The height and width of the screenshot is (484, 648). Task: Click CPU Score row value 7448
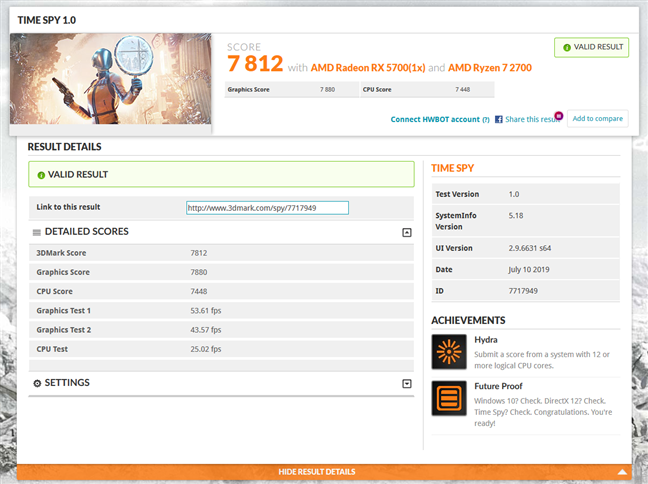tap(199, 291)
